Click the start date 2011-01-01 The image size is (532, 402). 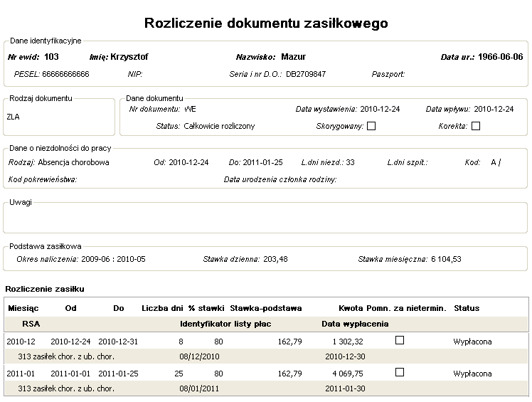70,374
